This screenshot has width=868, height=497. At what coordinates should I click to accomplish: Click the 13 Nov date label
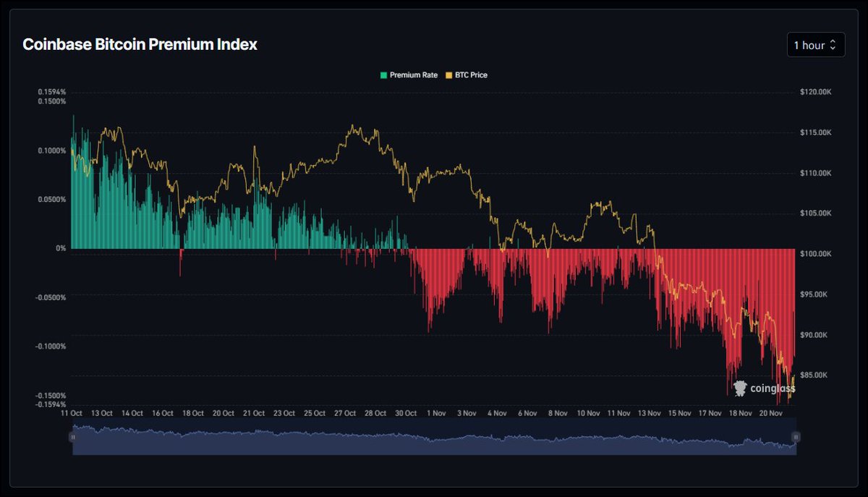click(x=649, y=414)
